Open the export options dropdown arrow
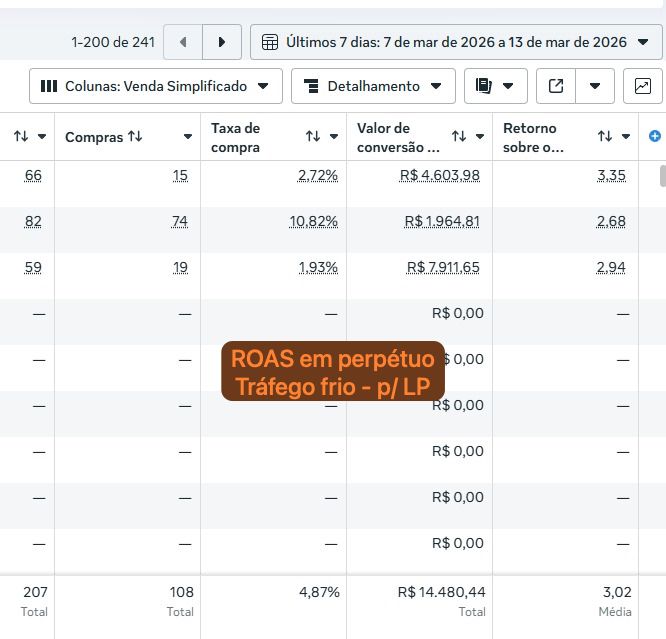The height and width of the screenshot is (639, 666). tap(595, 86)
